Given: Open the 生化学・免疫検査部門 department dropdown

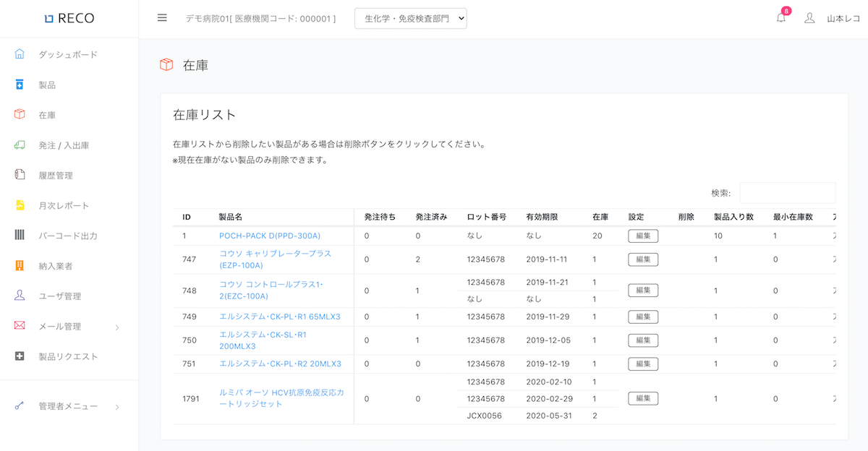Looking at the screenshot, I should tap(410, 19).
